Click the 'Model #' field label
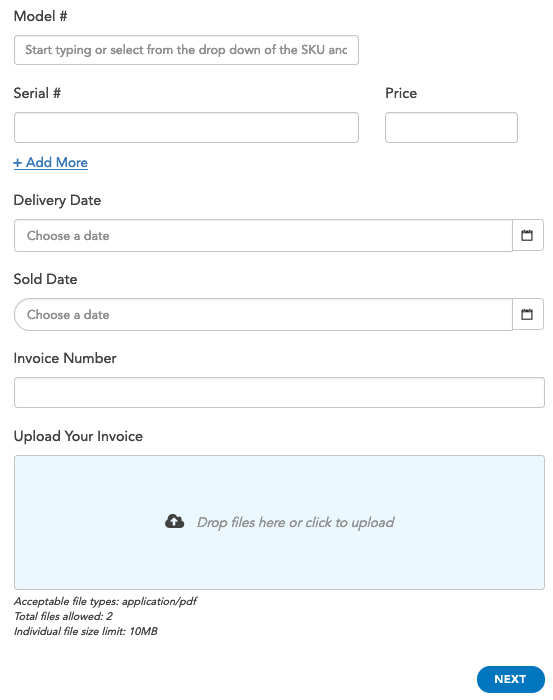The width and height of the screenshot is (553, 700). coord(41,16)
